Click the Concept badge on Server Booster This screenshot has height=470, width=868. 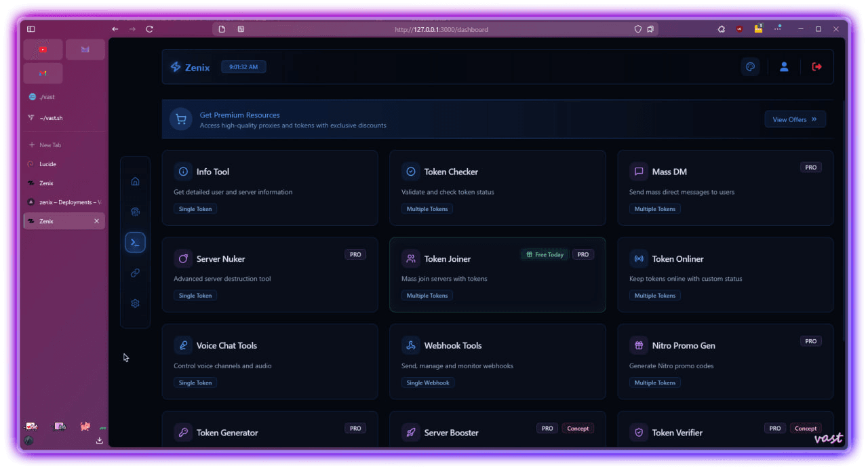pyautogui.click(x=578, y=428)
